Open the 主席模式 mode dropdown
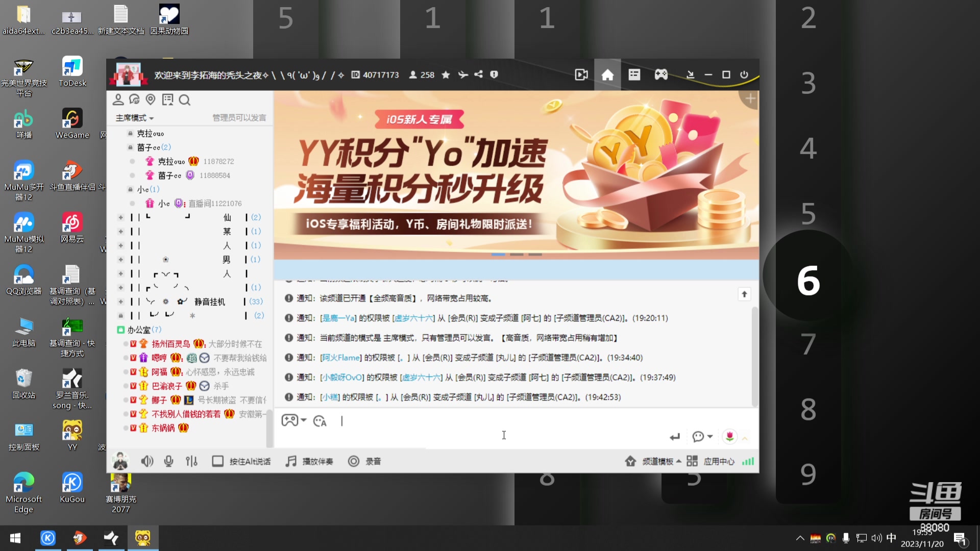The width and height of the screenshot is (980, 551). pos(134,117)
